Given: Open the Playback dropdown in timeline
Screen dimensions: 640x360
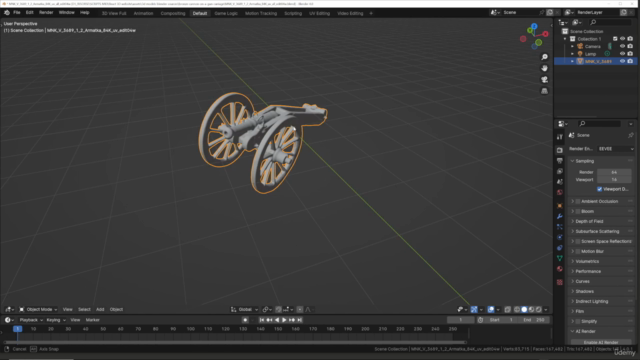Looking at the screenshot, I should tap(31, 320).
